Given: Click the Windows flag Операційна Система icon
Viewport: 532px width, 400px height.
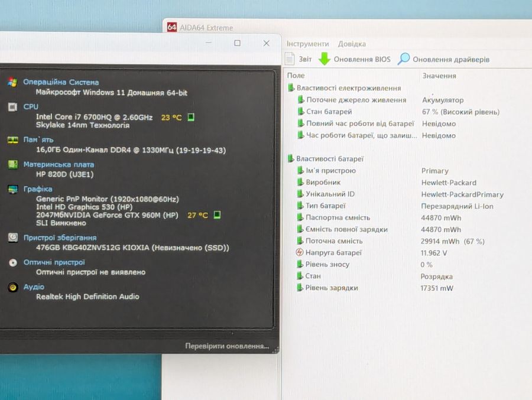Looking at the screenshot, I should click(x=13, y=82).
